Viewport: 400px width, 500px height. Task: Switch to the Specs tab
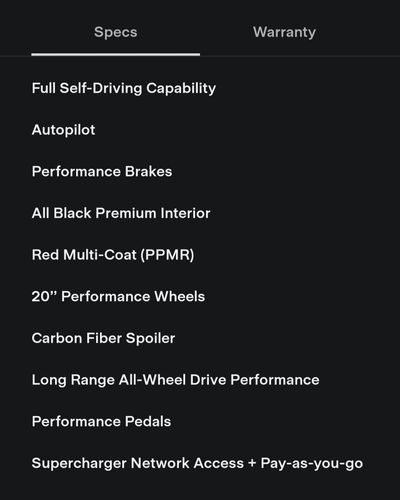tap(116, 32)
